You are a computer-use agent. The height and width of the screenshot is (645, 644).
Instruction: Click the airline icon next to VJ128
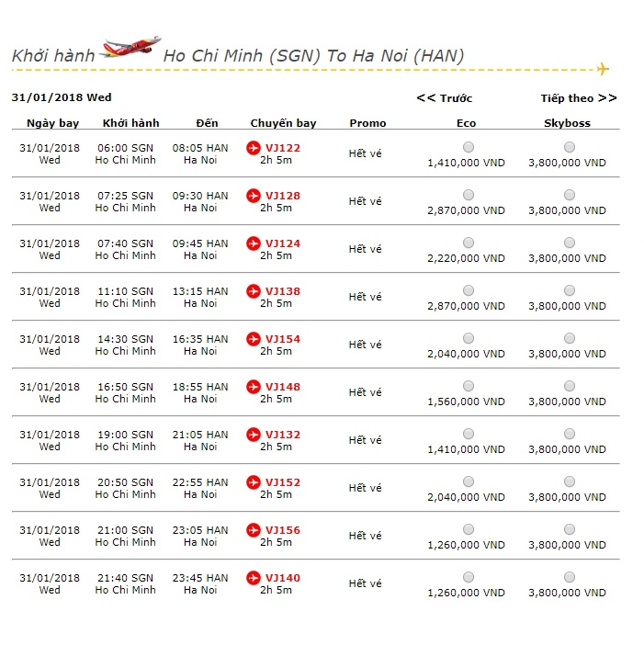(254, 196)
